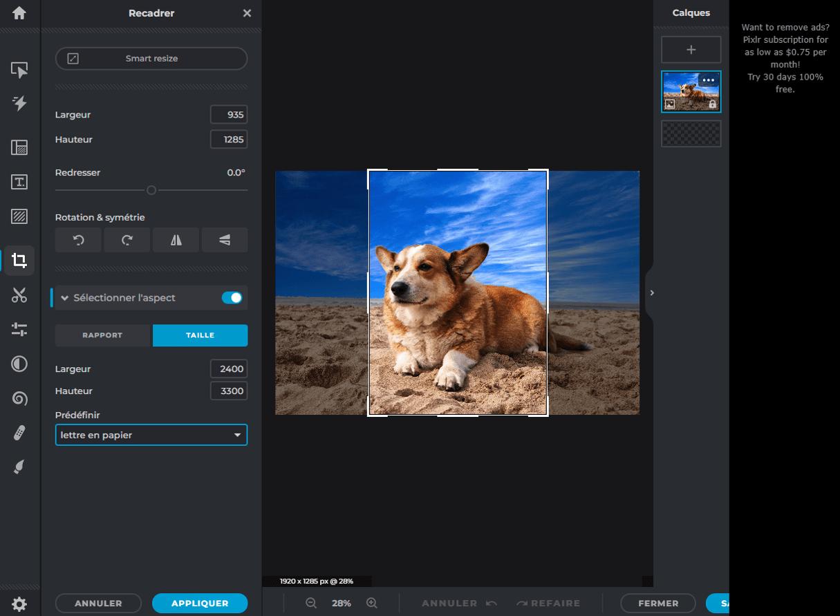Select the Text tool
This screenshot has height=616, width=840.
tap(19, 182)
